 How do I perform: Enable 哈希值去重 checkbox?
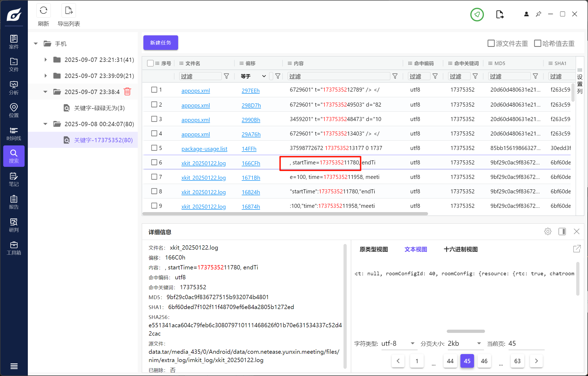(537, 43)
